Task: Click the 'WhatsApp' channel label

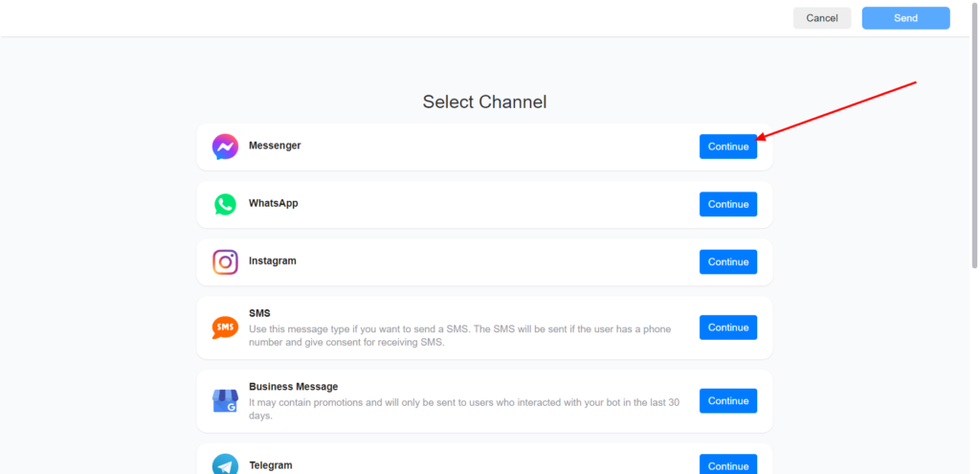Action: [x=274, y=203]
